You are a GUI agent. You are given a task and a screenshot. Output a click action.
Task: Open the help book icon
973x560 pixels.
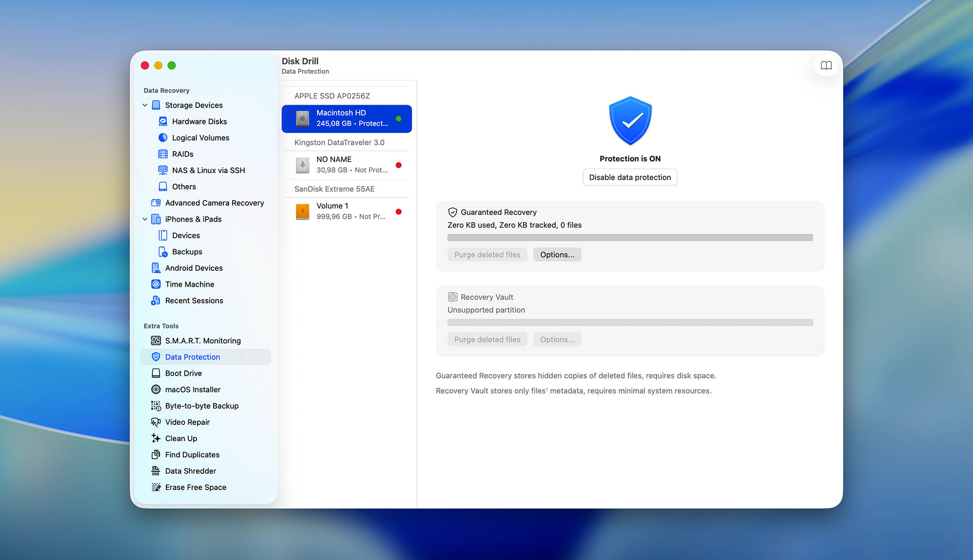tap(826, 65)
